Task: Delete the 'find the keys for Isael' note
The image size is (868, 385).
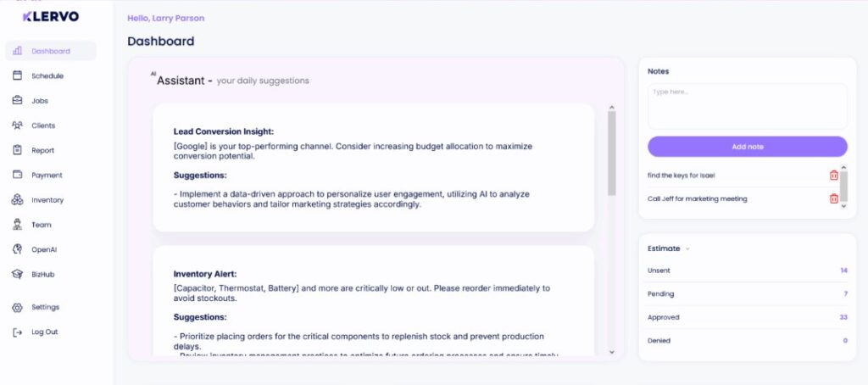Action: click(x=833, y=175)
